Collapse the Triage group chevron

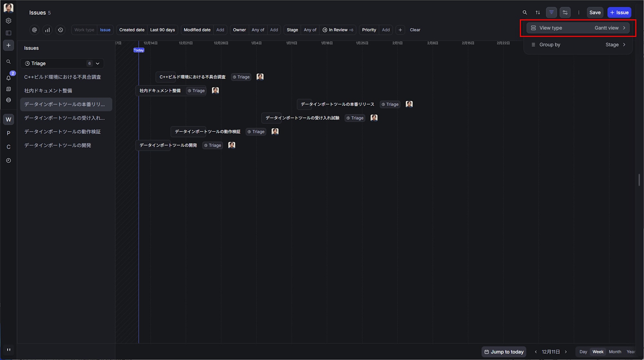pyautogui.click(x=98, y=63)
